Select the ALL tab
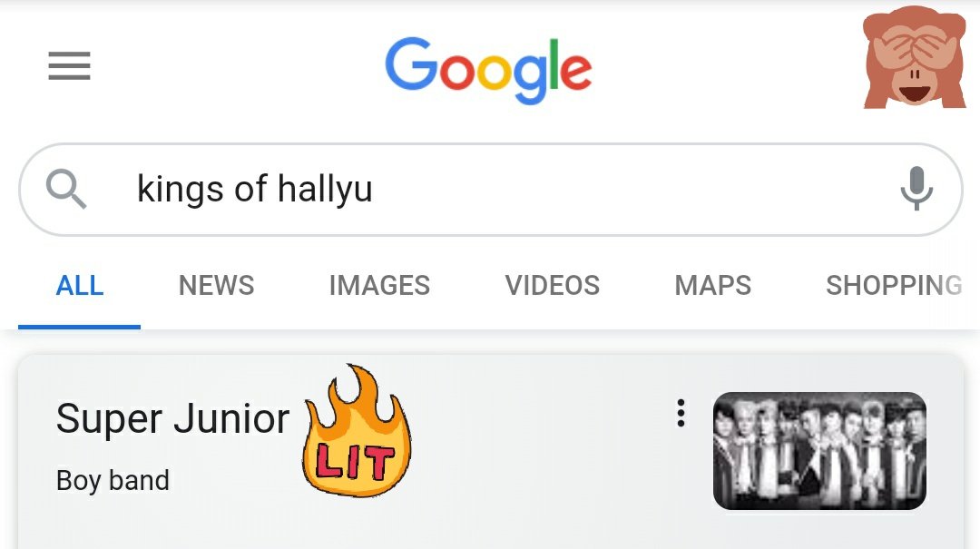This screenshot has height=549, width=980. [79, 286]
